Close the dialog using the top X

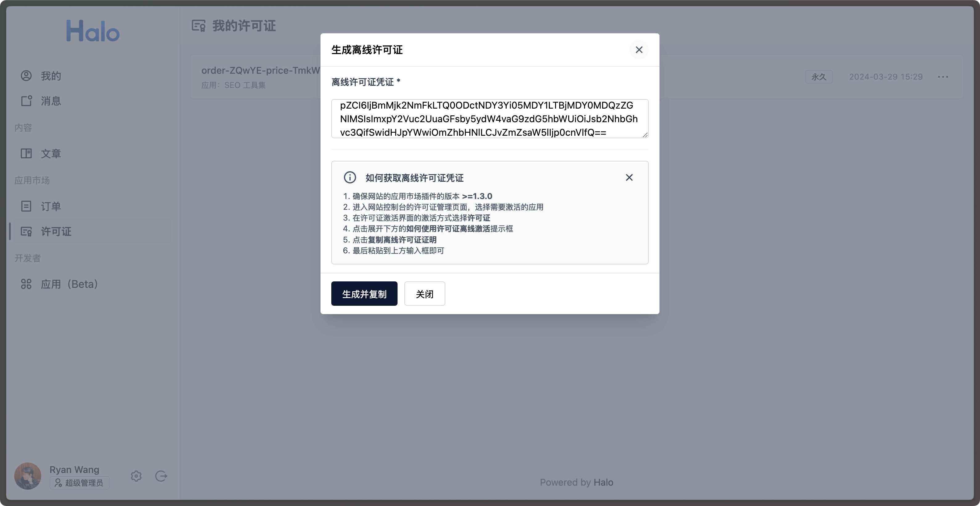pyautogui.click(x=639, y=49)
